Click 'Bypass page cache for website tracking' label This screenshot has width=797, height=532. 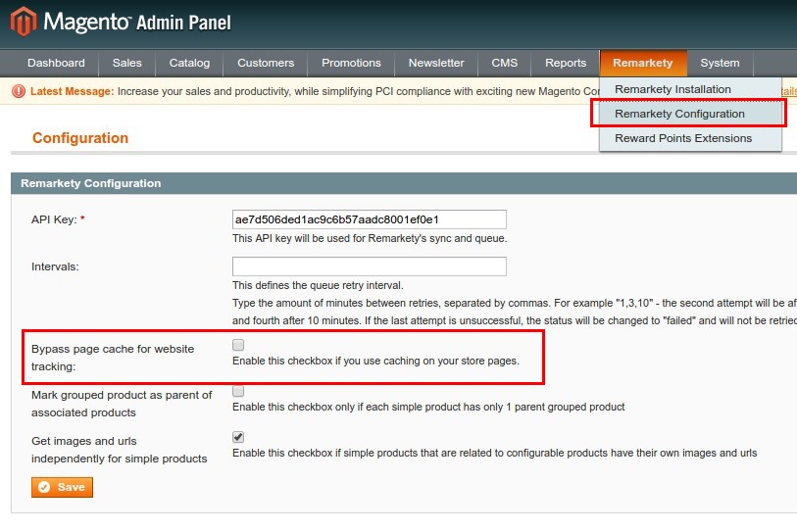coord(113,358)
